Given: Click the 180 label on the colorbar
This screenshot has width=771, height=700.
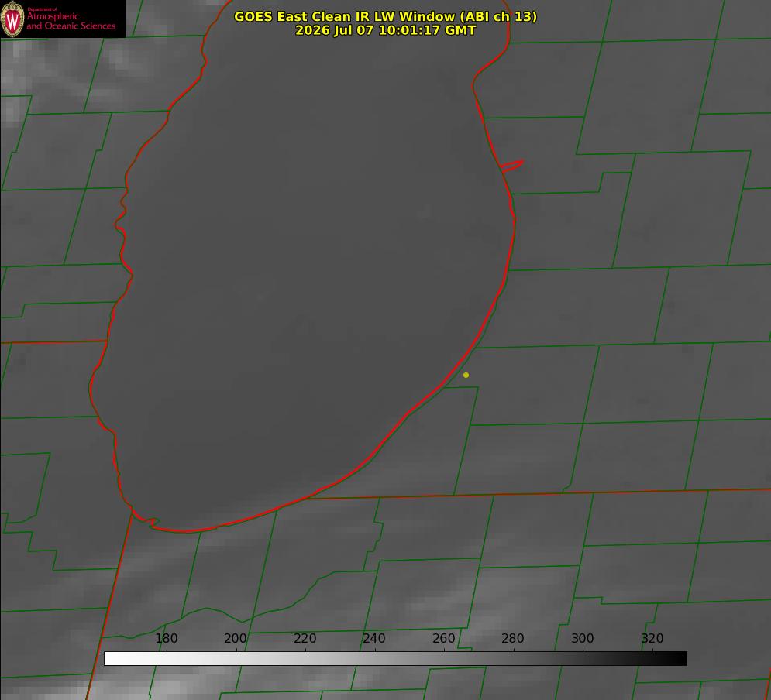Looking at the screenshot, I should click(166, 638).
